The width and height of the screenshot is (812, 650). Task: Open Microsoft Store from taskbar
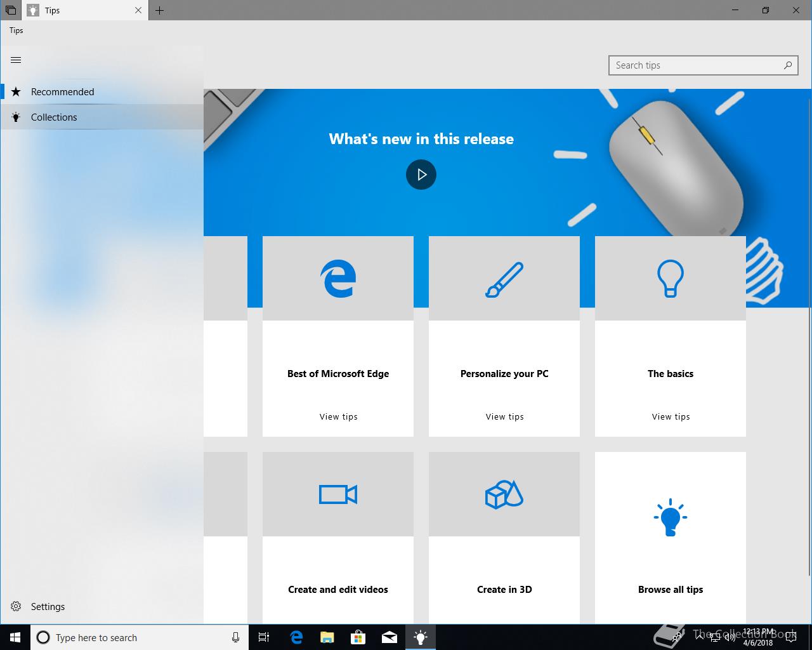click(x=358, y=637)
